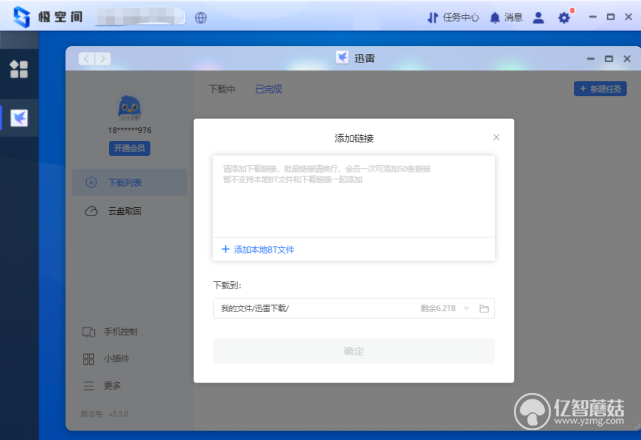Open folder browser icon for download path
This screenshot has width=641, height=440.
click(484, 309)
